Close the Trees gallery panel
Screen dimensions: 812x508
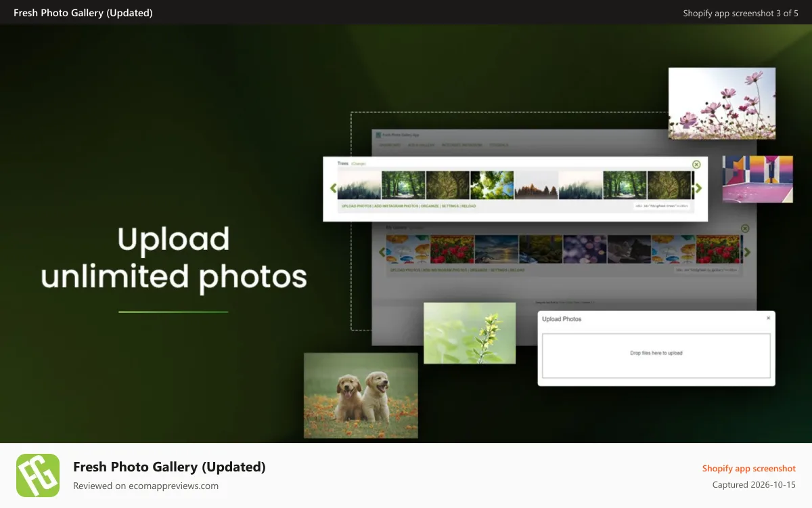[x=696, y=165]
